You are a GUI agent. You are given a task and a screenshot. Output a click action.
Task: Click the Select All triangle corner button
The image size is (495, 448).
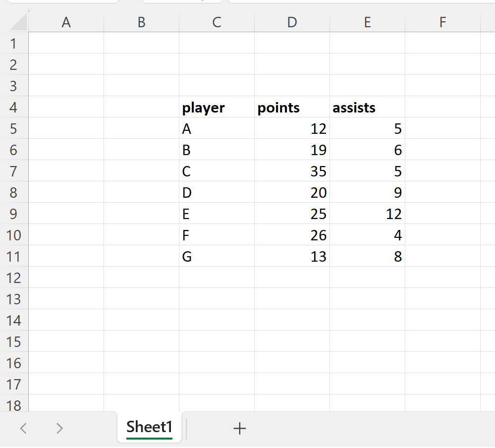pyautogui.click(x=15, y=22)
